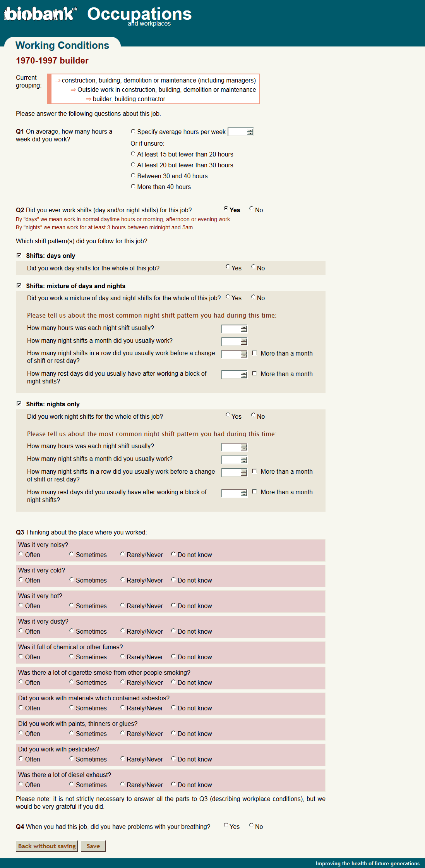Check "More than a month" for mixture rest days

[254, 373]
